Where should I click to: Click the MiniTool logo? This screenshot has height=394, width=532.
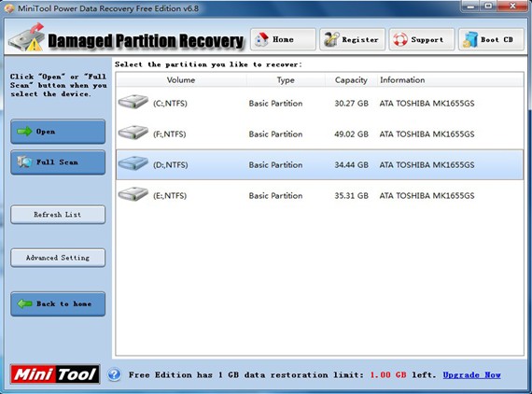(x=55, y=374)
